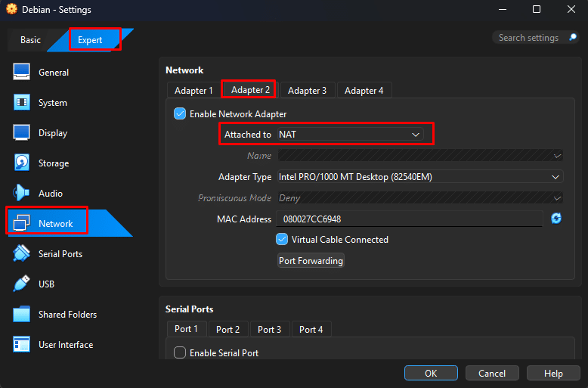Click the USB label in sidebar
This screenshot has width=588, height=388.
47,284
